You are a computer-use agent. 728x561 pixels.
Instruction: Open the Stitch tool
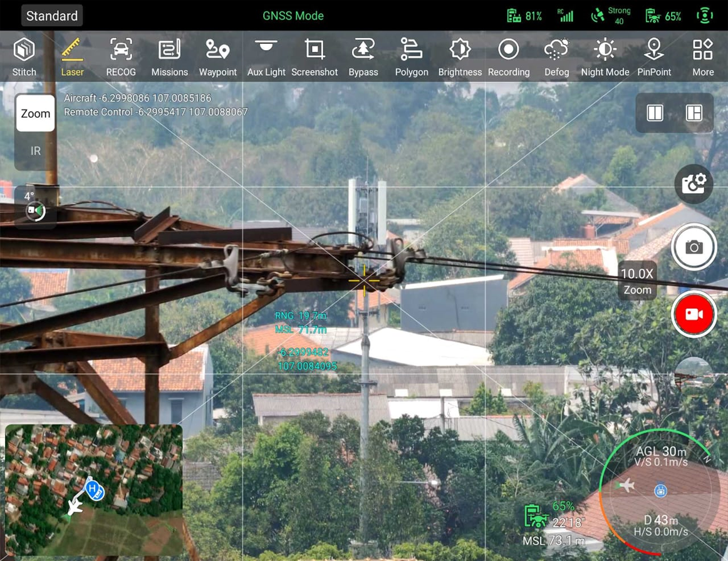(24, 56)
